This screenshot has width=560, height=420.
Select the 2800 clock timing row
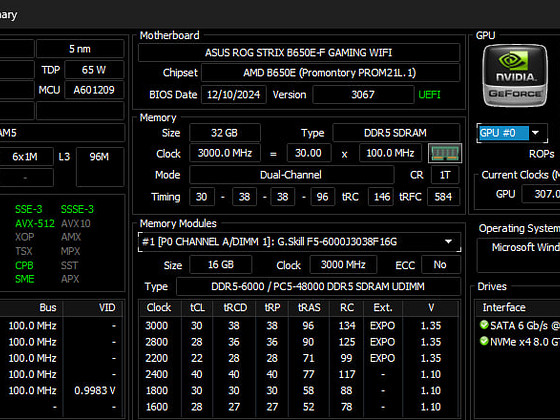click(299, 342)
